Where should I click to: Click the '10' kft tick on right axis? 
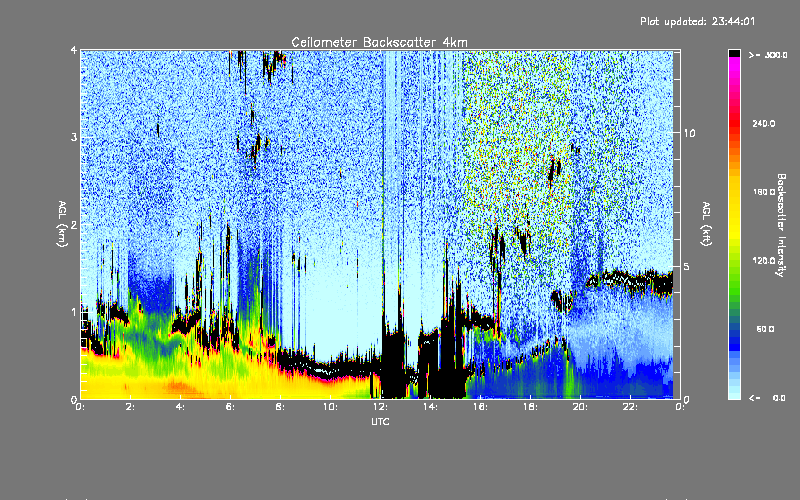pyautogui.click(x=689, y=133)
